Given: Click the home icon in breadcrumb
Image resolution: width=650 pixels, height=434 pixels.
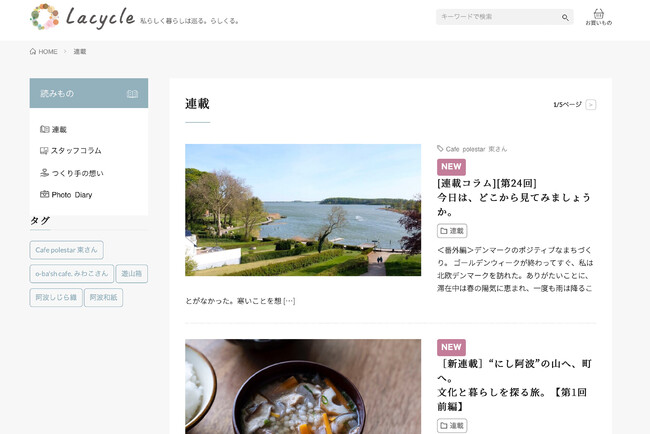Looking at the screenshot, I should click(33, 51).
